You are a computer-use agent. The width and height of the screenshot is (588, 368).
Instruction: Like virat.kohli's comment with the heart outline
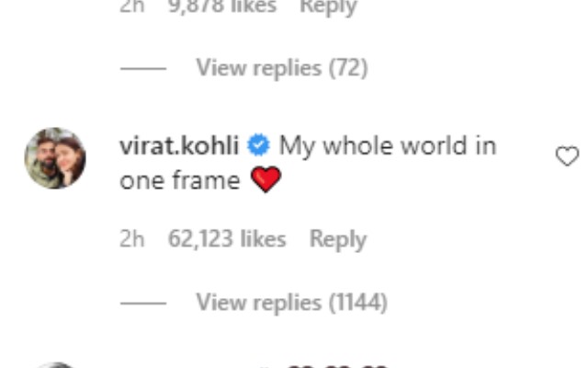[x=567, y=155]
